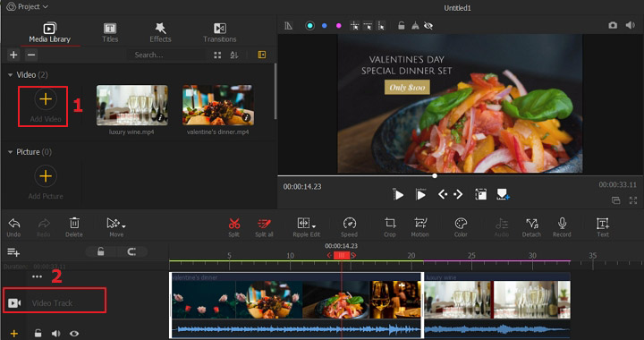Click the second play button in preview
This screenshot has width=644, height=340.
[x=420, y=195]
